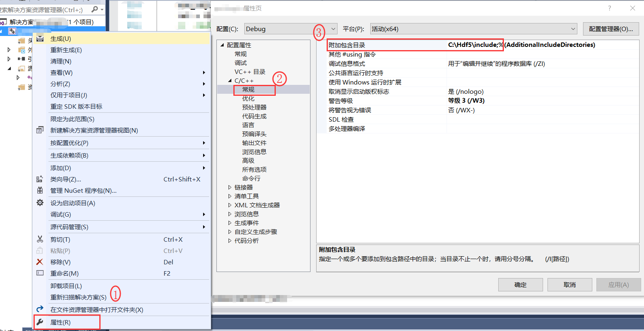The width and height of the screenshot is (644, 331).
Task: Click the clipboard icon for 粘贴(P)
Action: click(40, 251)
